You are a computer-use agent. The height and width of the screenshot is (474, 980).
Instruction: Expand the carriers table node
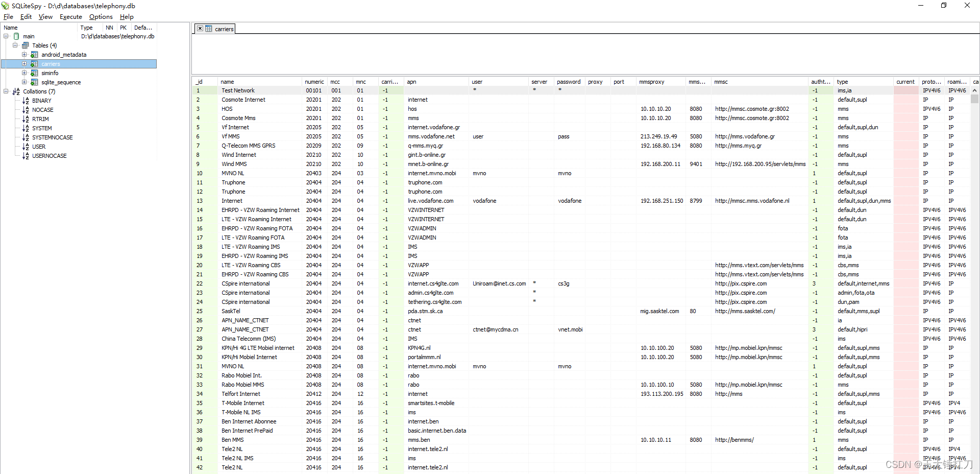[x=24, y=64]
